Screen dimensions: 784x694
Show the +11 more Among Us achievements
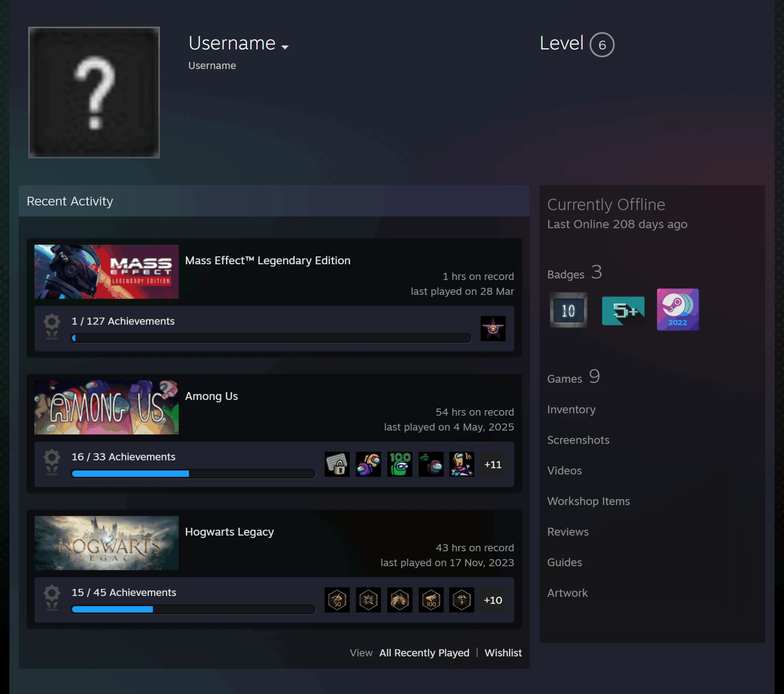(x=493, y=464)
